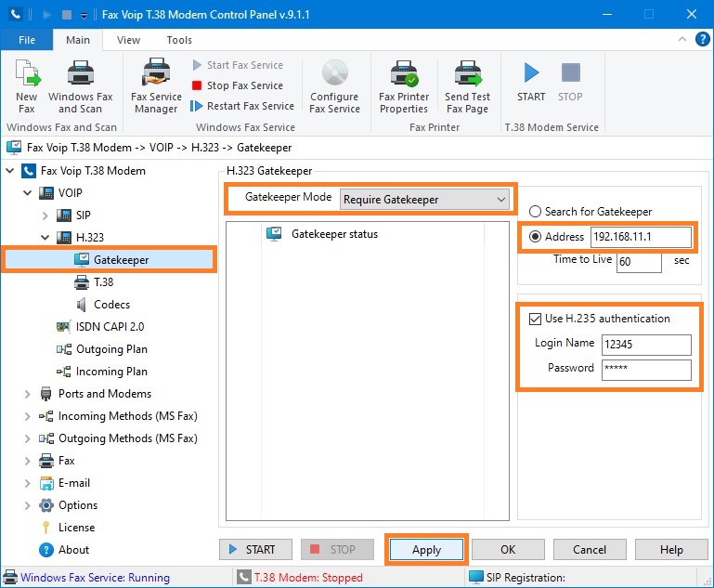This screenshot has height=588, width=714.
Task: Click bottom STOP button
Action: (337, 550)
